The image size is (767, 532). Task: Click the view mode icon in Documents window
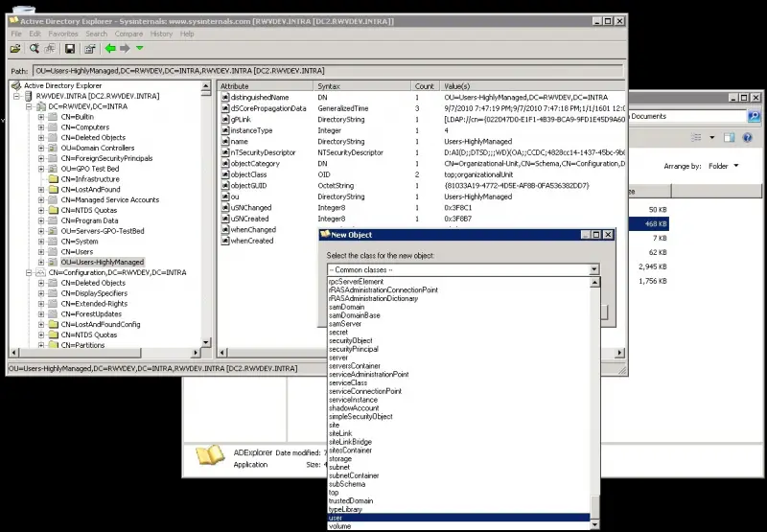(x=696, y=137)
